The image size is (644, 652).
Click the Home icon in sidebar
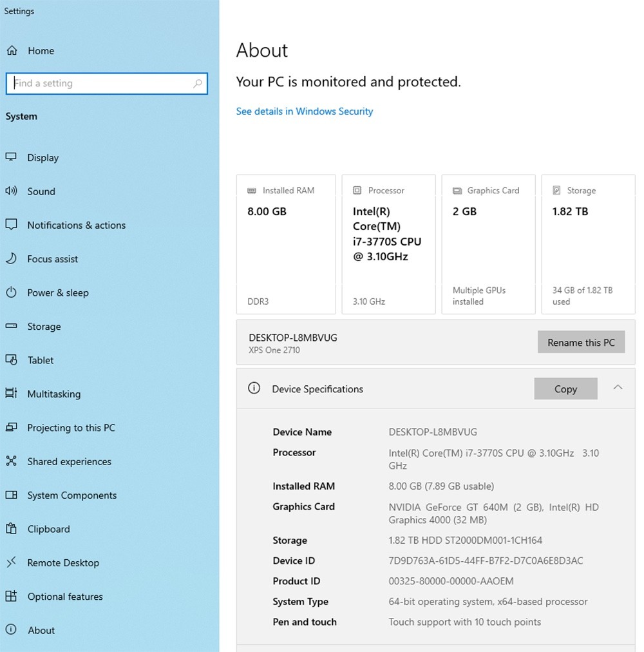pos(12,51)
